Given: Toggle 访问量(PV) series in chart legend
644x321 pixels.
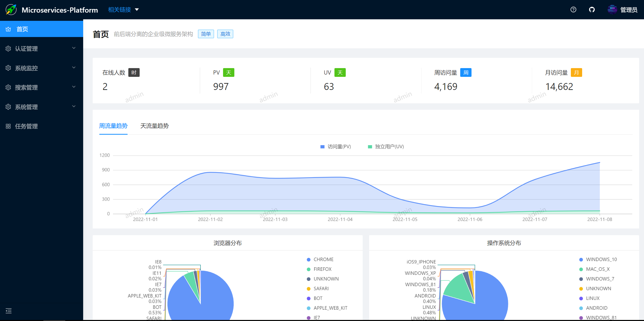Looking at the screenshot, I should tap(335, 146).
